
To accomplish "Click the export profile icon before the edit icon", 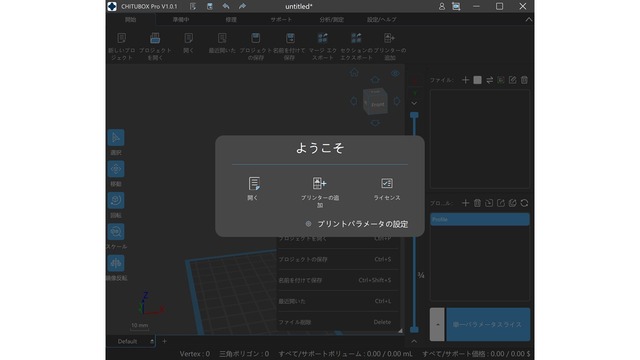I will 501,203.
